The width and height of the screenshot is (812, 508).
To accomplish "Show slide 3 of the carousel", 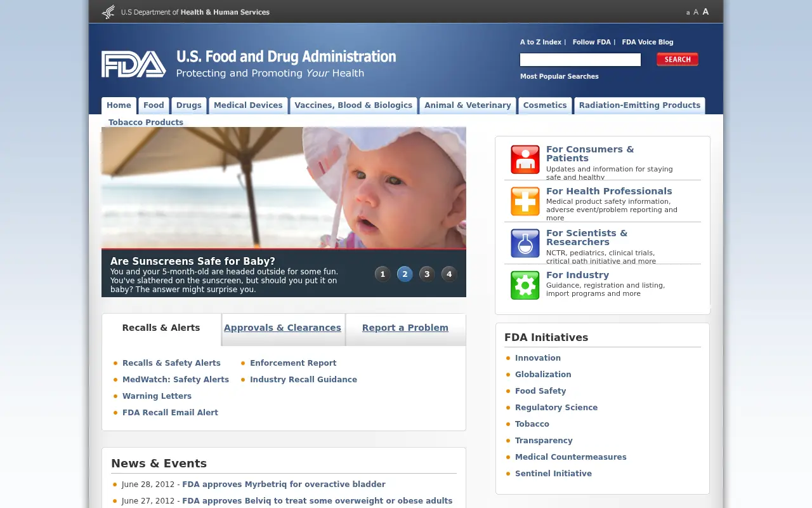I will click(427, 274).
